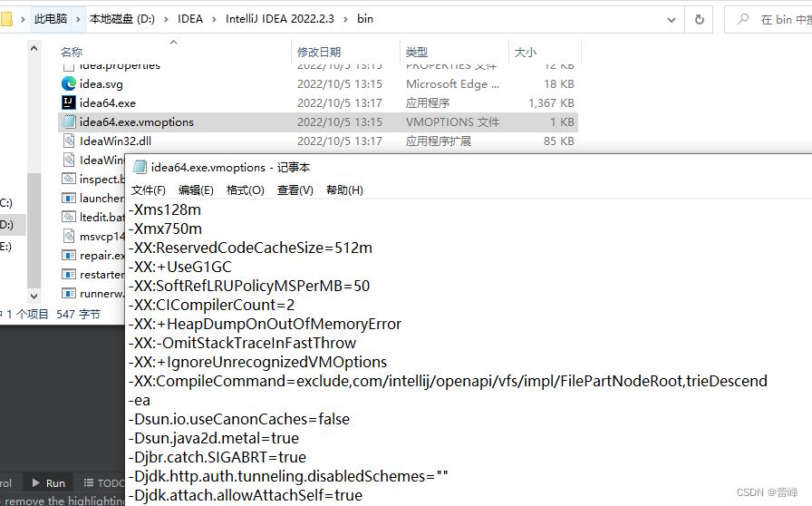Open the TODO tool window tab in IDEA
Image resolution: width=812 pixels, height=506 pixels.
pyautogui.click(x=103, y=482)
